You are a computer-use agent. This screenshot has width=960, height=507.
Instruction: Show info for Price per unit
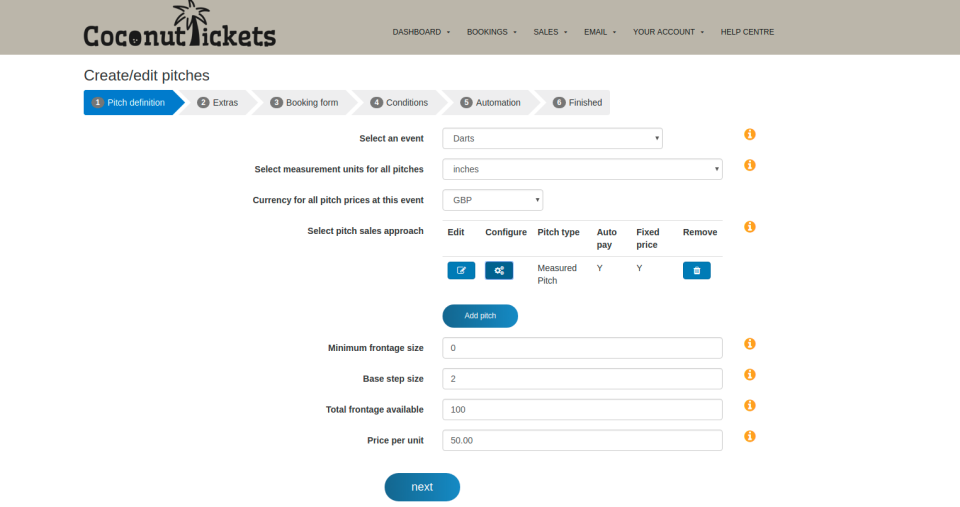(749, 436)
